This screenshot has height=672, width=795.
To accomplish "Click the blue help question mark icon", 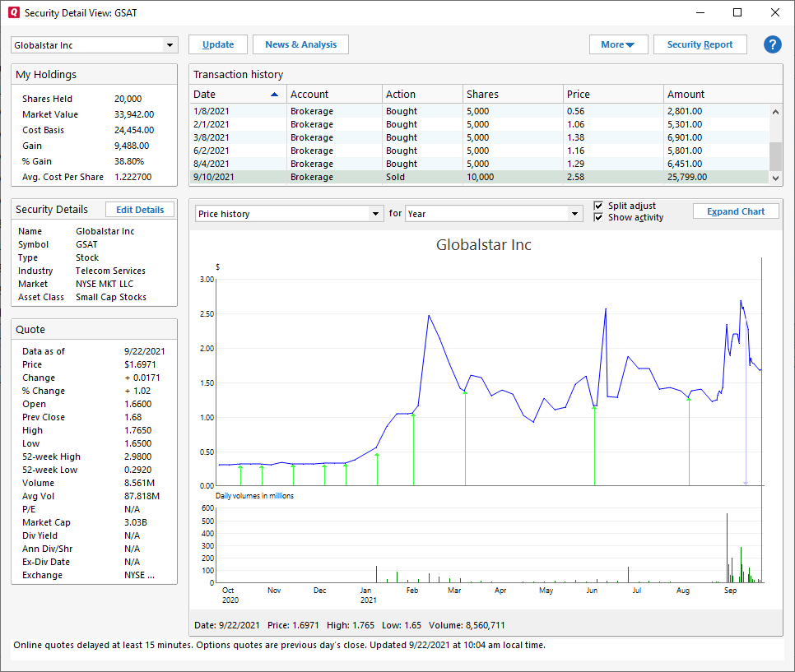I will 772,44.
